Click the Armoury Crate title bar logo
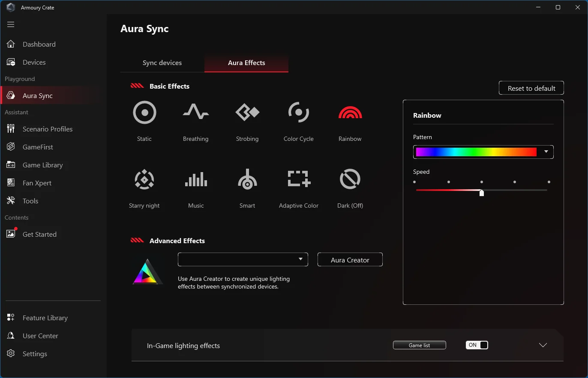The height and width of the screenshot is (378, 588). [x=11, y=8]
